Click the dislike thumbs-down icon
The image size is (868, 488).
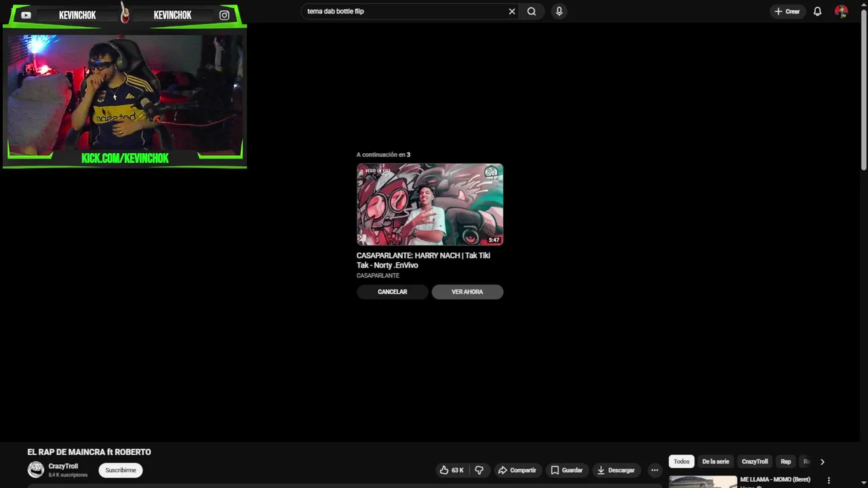pos(479,470)
